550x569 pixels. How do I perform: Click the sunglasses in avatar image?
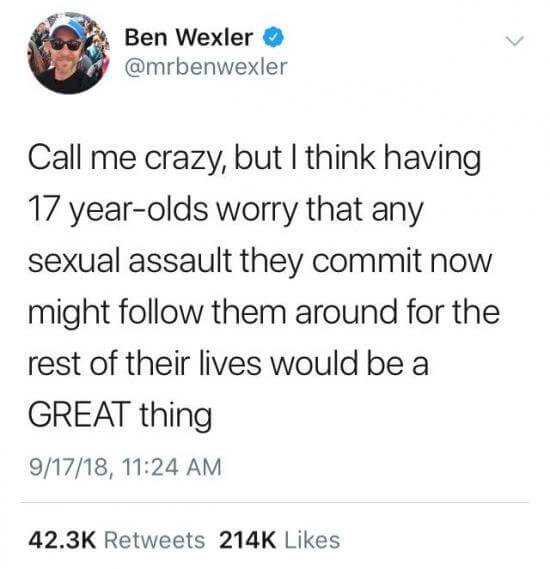pos(66,45)
